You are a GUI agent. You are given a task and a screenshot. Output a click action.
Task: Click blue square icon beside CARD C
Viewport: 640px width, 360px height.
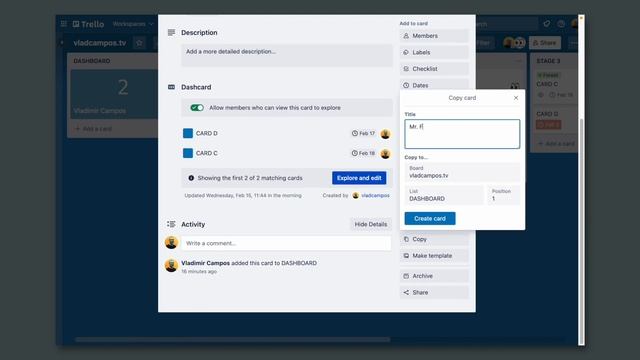[x=188, y=153]
